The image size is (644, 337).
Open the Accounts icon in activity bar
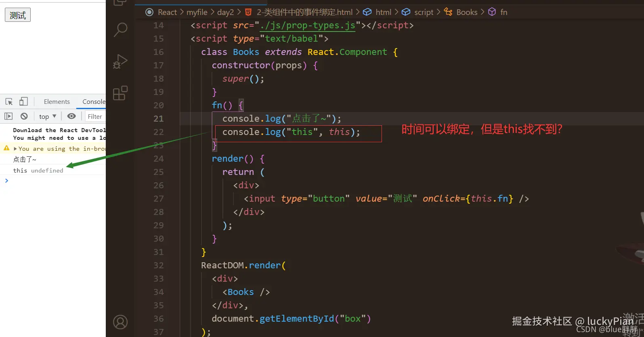tap(120, 322)
